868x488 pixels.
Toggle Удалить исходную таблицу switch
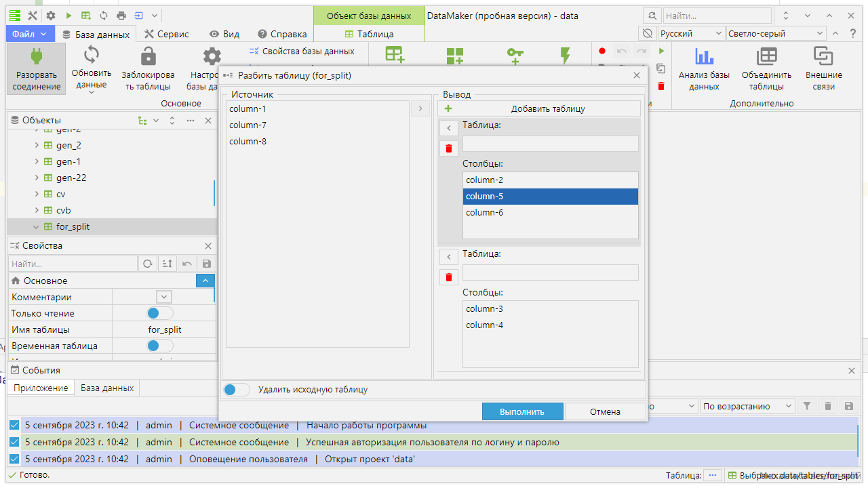pos(237,390)
